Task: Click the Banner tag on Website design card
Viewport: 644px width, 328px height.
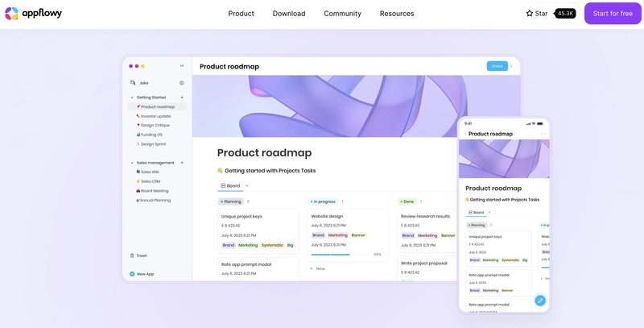Action: point(358,235)
